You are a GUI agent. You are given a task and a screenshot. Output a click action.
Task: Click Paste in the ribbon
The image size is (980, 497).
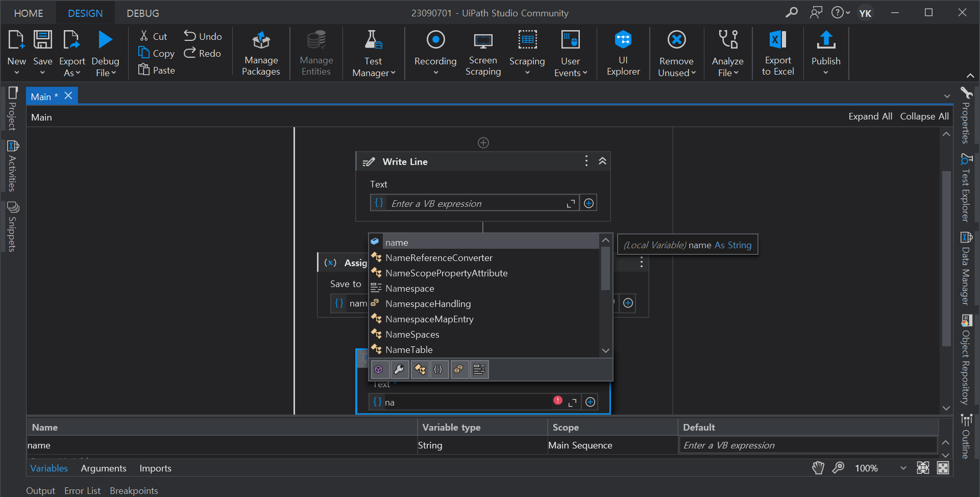coord(157,70)
